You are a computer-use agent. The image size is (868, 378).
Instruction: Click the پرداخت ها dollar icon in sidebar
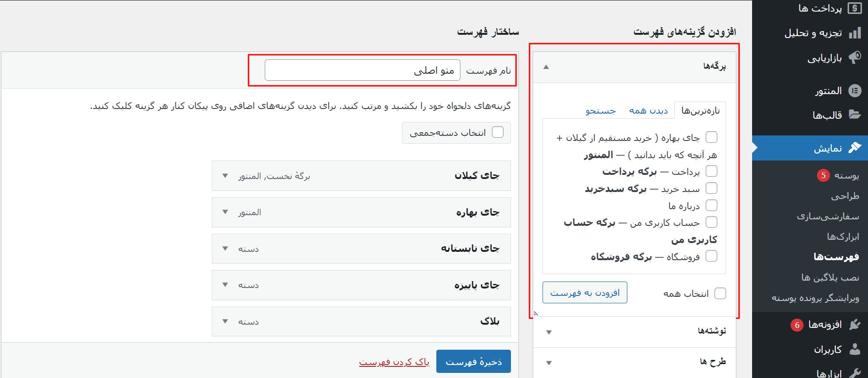point(855,8)
